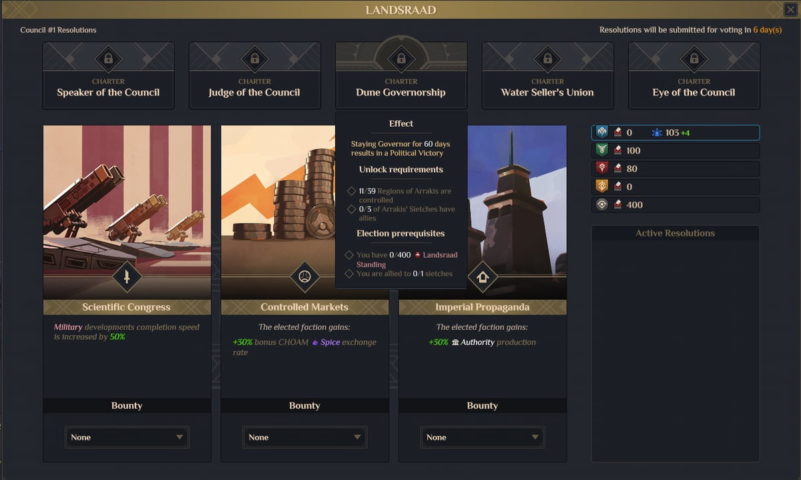Select the Speaker of the Council charter
The image size is (801, 480).
click(108, 75)
